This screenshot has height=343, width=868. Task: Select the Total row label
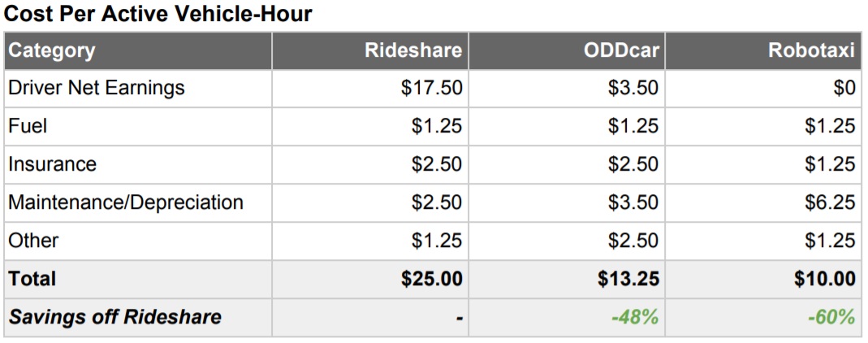pyautogui.click(x=32, y=279)
